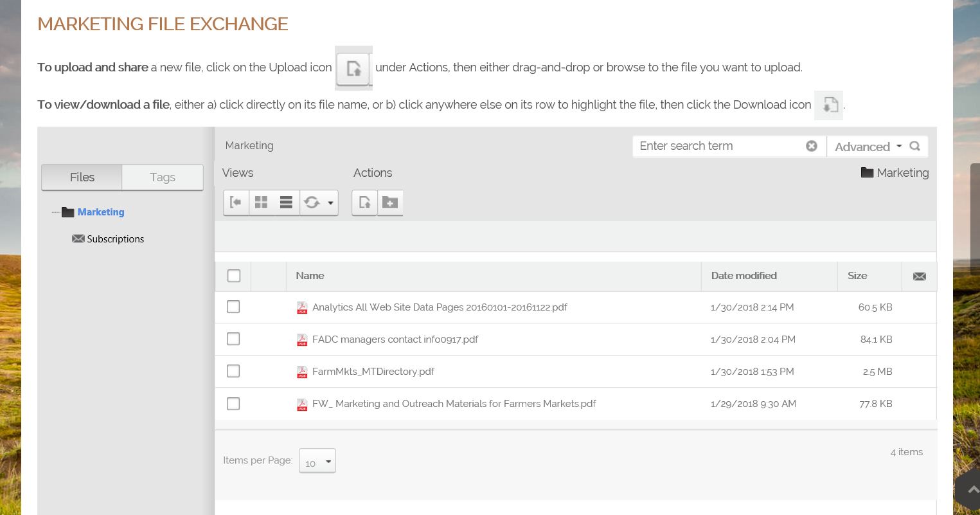The height and width of the screenshot is (515, 980).
Task: Click the Refresh icon under Views
Action: [x=312, y=202]
